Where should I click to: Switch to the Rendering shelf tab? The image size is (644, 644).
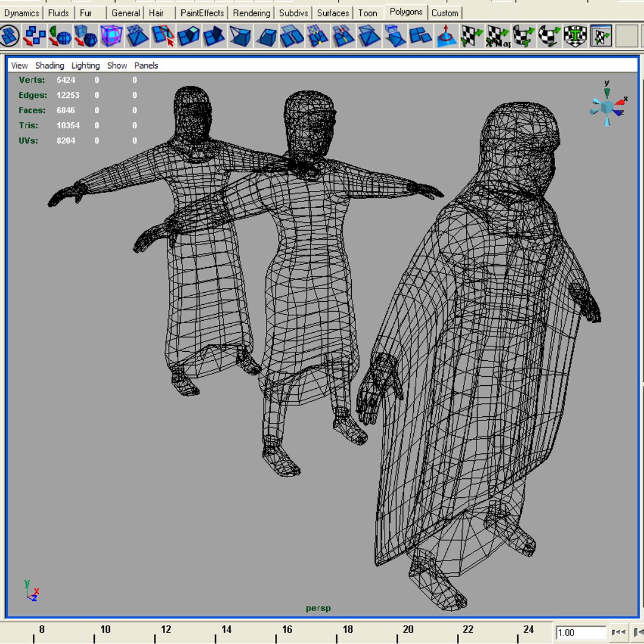[252, 13]
